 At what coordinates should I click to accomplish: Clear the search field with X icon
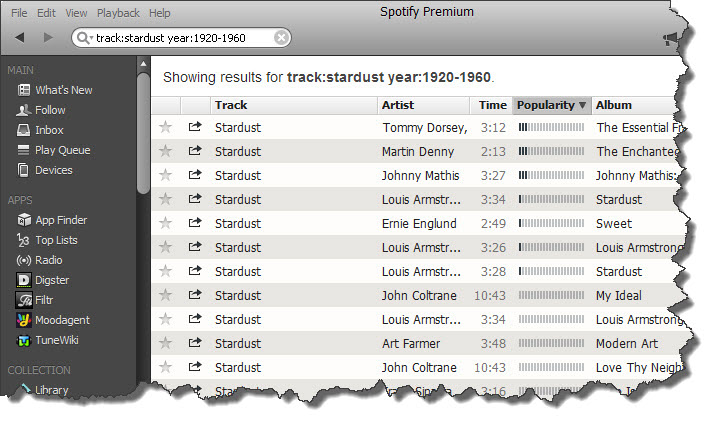tap(281, 38)
